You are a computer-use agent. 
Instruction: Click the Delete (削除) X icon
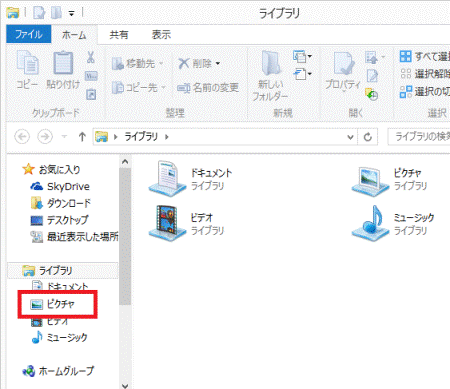pyautogui.click(x=184, y=63)
